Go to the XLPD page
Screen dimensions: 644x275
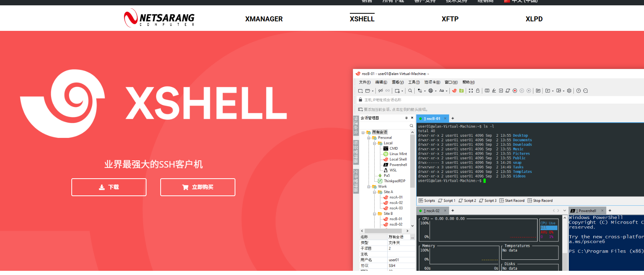point(534,19)
